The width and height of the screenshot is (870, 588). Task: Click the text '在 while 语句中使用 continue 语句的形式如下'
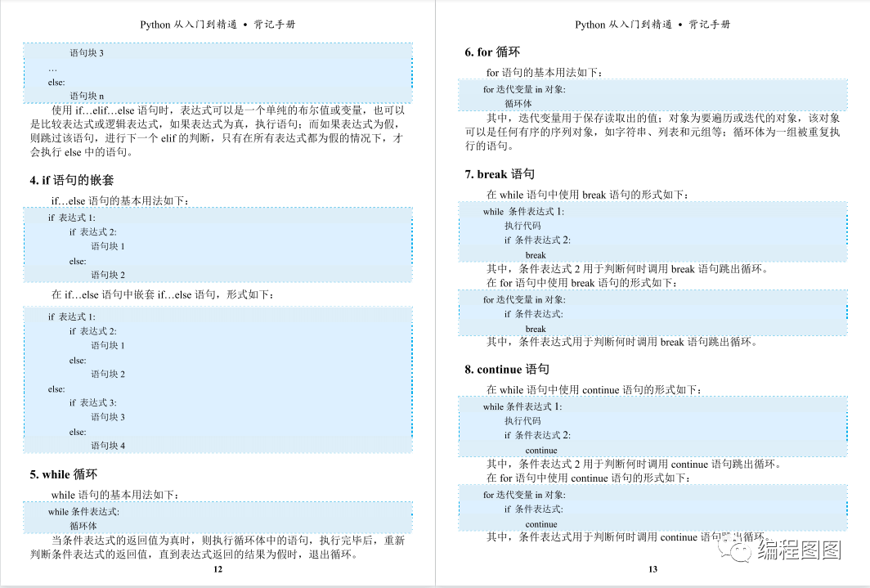[592, 390]
